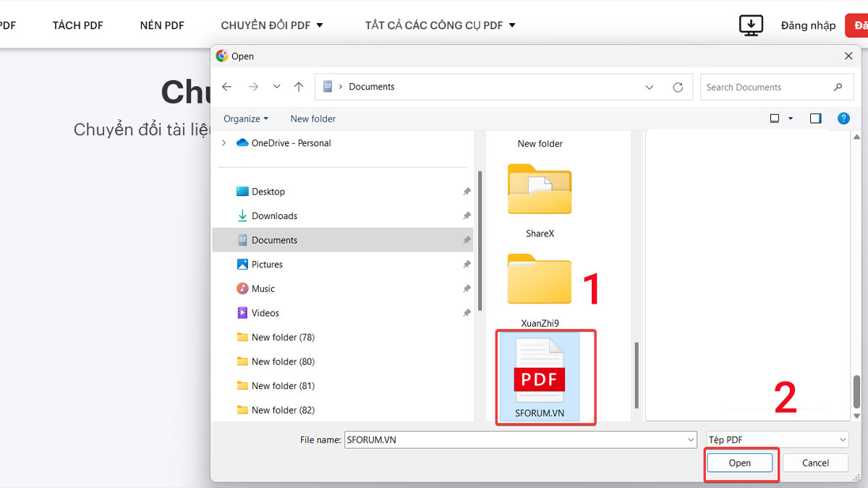
Task: Expand the address bar history dropdown
Action: [649, 87]
